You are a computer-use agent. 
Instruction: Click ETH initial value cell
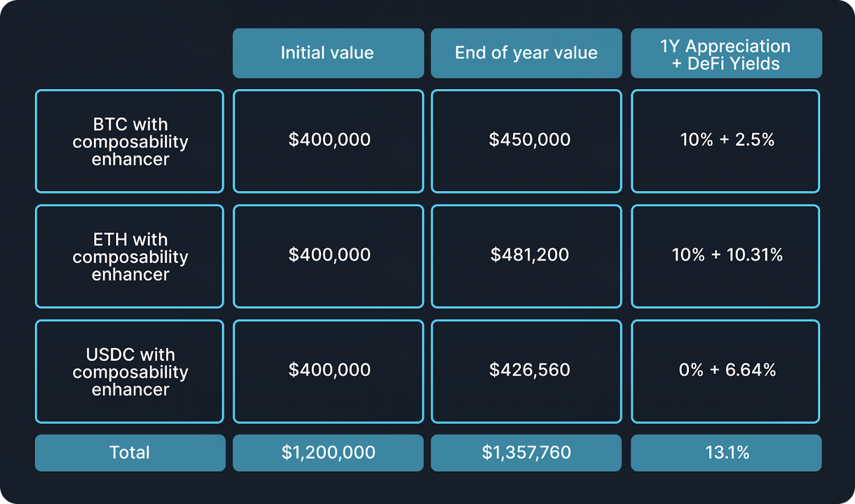click(328, 256)
